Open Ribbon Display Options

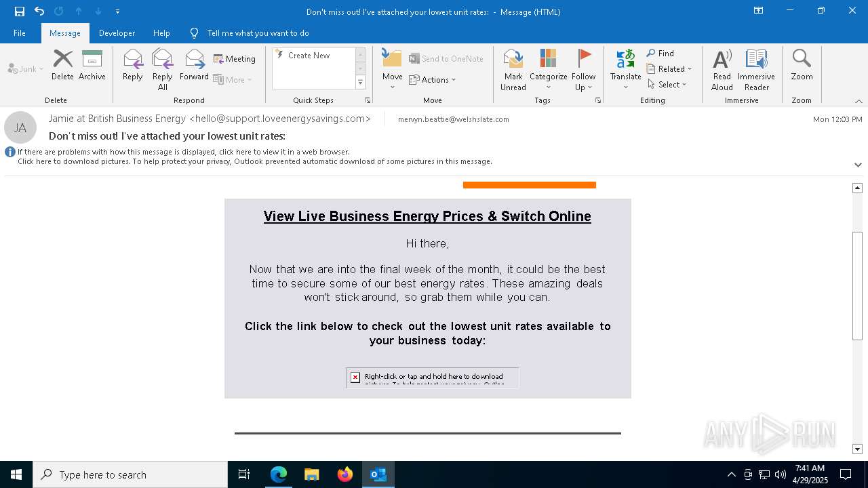point(759,11)
